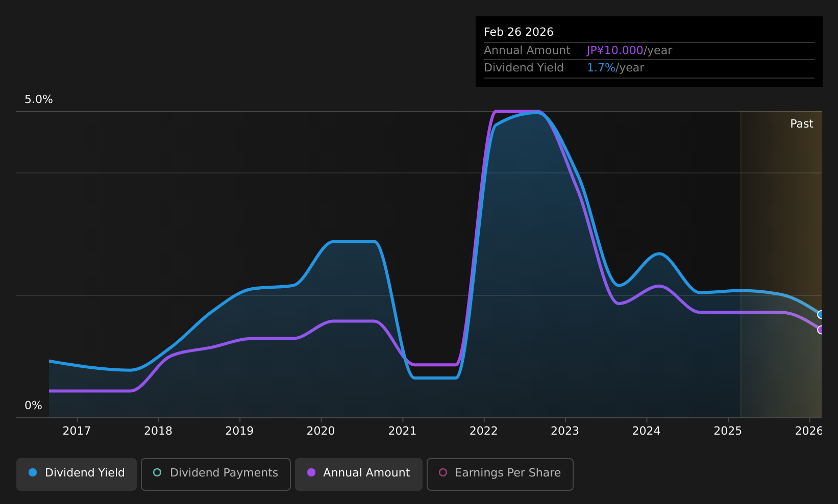Screen dimensions: 838x504
Task: Click the 2020 x-axis label
Action: coord(321,431)
